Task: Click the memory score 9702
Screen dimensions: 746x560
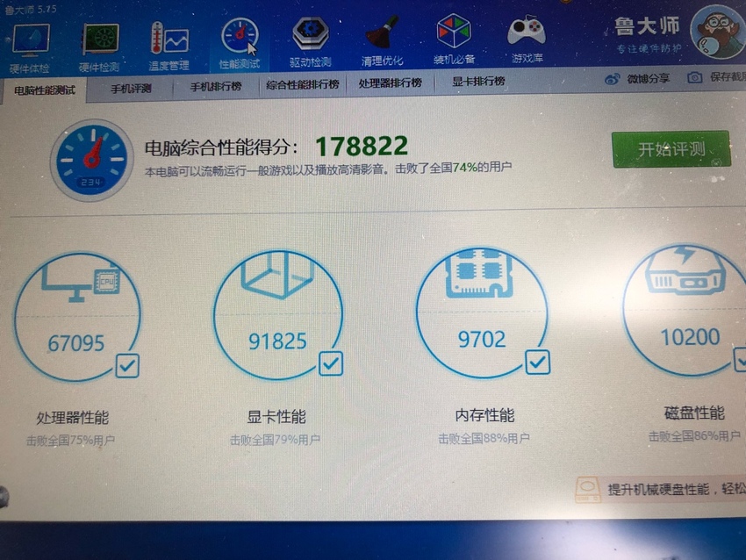Action: coord(482,339)
